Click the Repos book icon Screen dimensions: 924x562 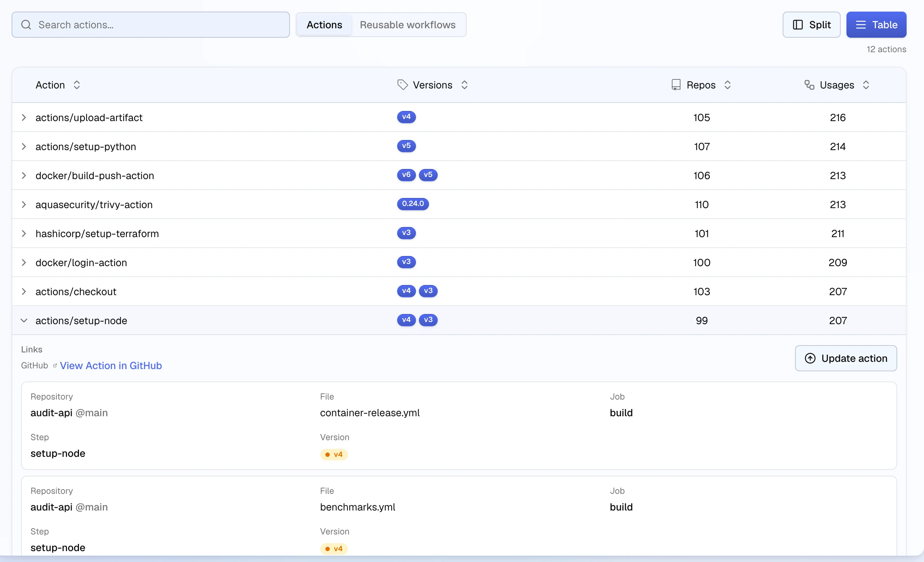676,85
